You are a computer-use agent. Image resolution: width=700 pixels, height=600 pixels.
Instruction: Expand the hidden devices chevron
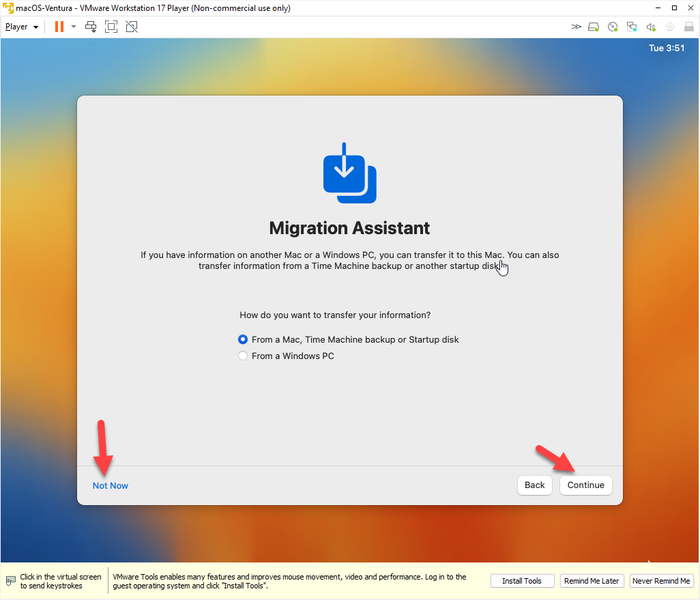(576, 27)
